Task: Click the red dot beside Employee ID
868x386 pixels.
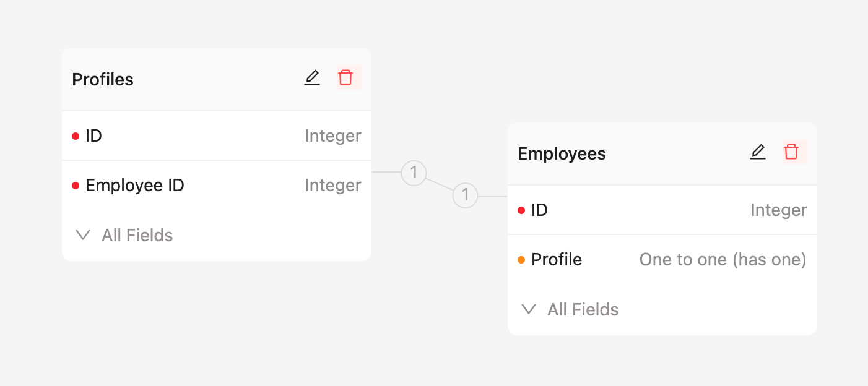Action: (76, 186)
